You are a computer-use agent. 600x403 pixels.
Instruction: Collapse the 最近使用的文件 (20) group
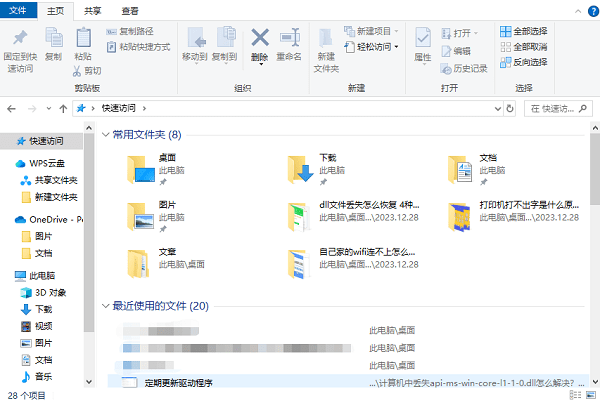[x=106, y=306]
